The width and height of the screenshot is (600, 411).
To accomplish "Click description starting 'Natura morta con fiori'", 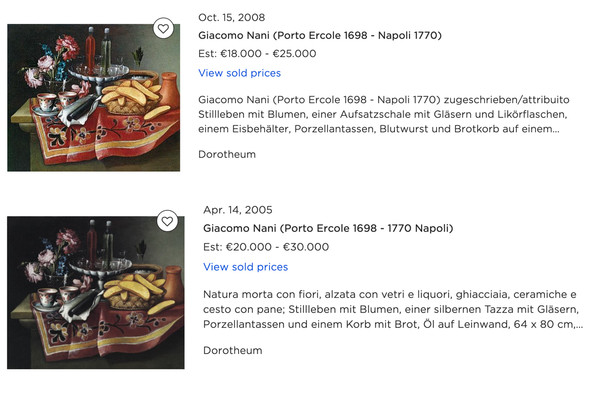I will [x=393, y=309].
